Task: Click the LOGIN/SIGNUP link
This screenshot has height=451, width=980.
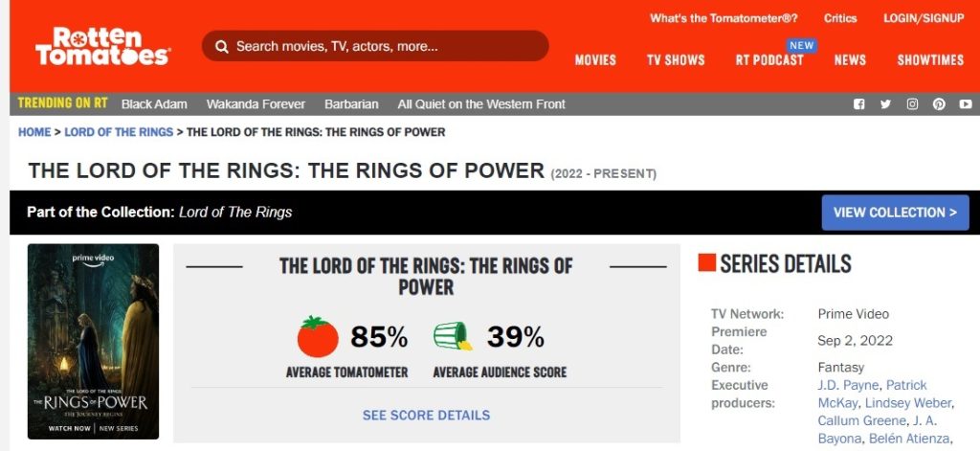Action: 924,18
